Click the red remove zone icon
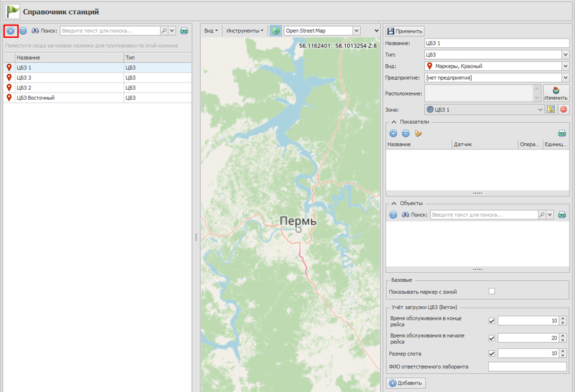The width and height of the screenshot is (575, 392). point(563,109)
